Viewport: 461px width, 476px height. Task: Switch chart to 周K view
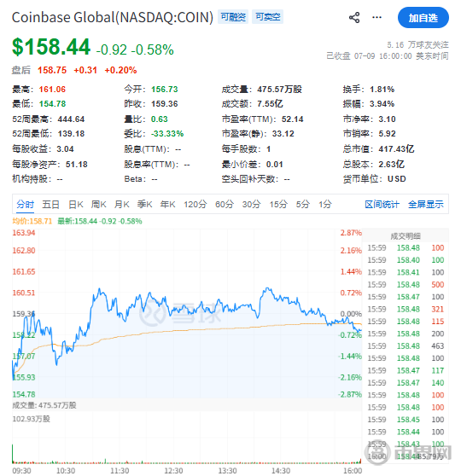[99, 204]
